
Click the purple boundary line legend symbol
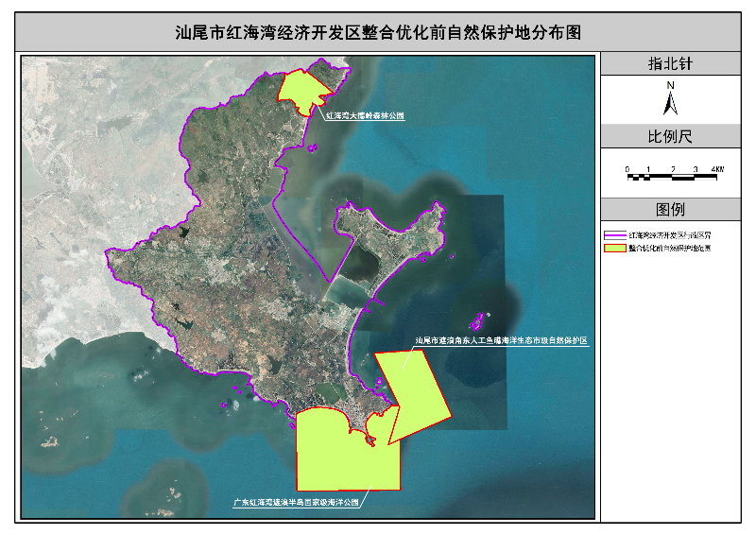pyautogui.click(x=615, y=235)
